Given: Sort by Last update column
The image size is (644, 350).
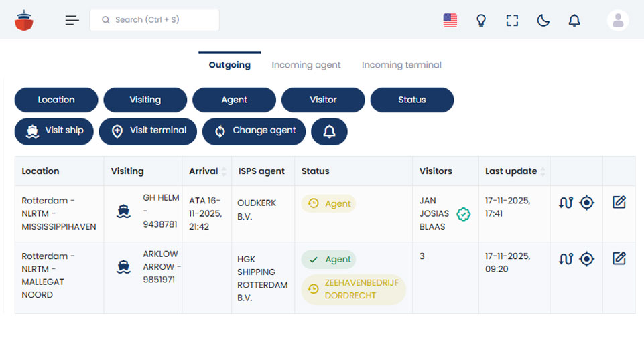Looking at the screenshot, I should (543, 171).
